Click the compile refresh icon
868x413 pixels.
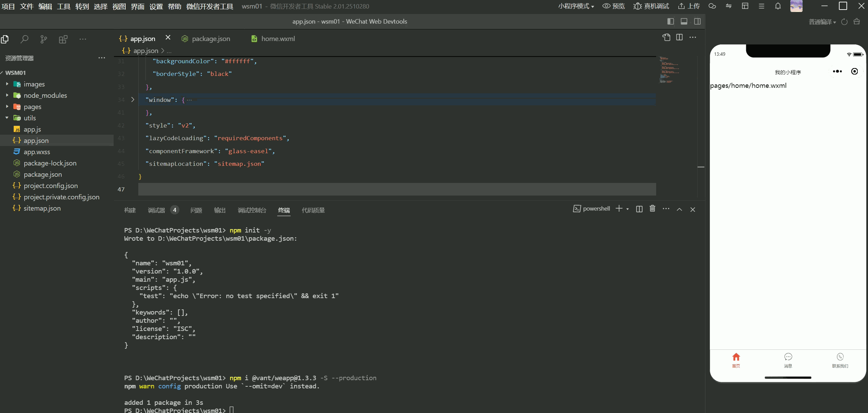point(844,22)
